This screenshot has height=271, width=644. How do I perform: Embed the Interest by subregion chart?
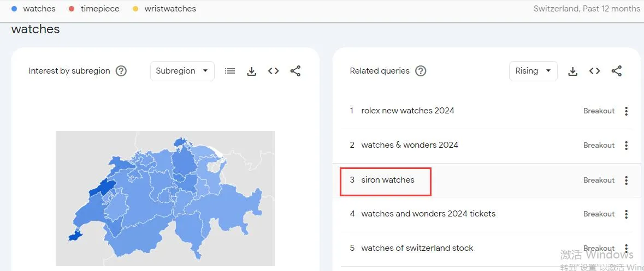click(274, 71)
